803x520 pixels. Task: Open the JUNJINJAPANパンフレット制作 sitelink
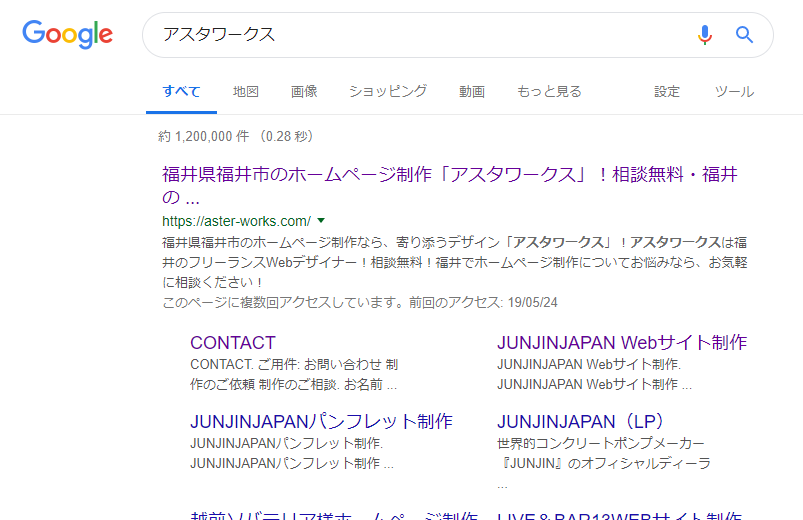[322, 422]
